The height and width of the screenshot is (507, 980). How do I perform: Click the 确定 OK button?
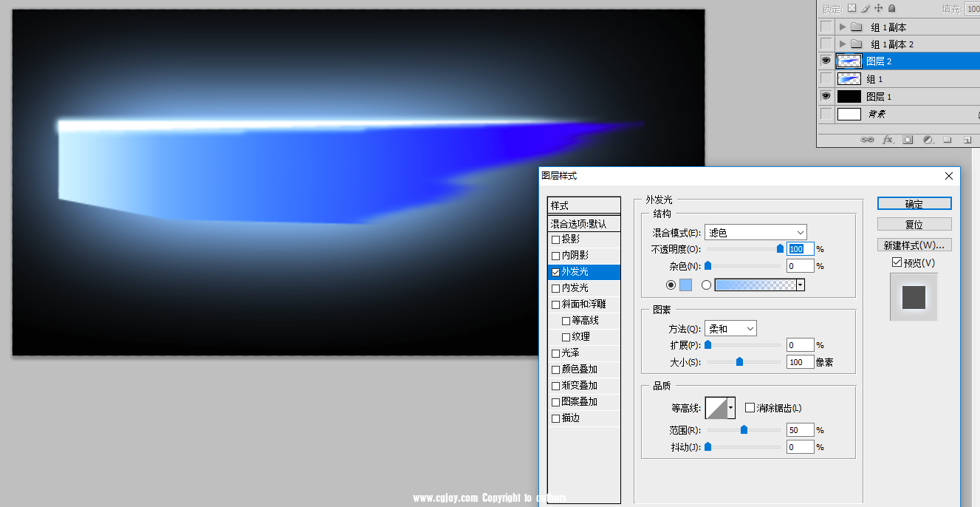(x=914, y=203)
